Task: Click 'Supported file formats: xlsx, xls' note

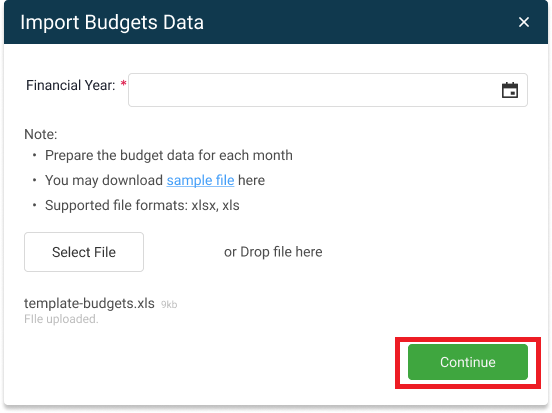Action: [142, 205]
